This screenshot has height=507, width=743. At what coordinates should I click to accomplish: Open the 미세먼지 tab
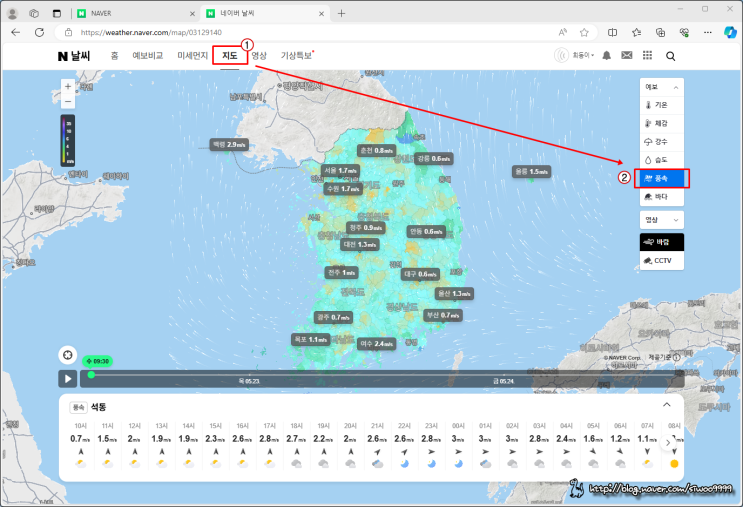(192, 55)
